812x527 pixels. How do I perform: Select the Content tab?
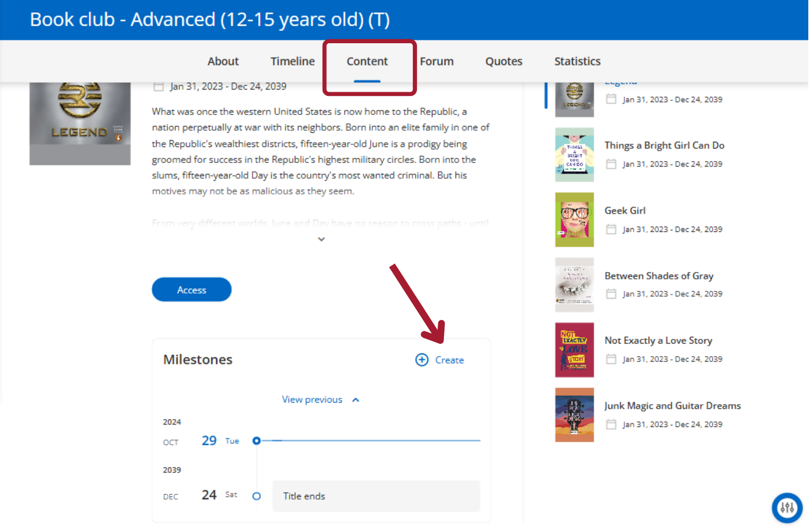367,61
